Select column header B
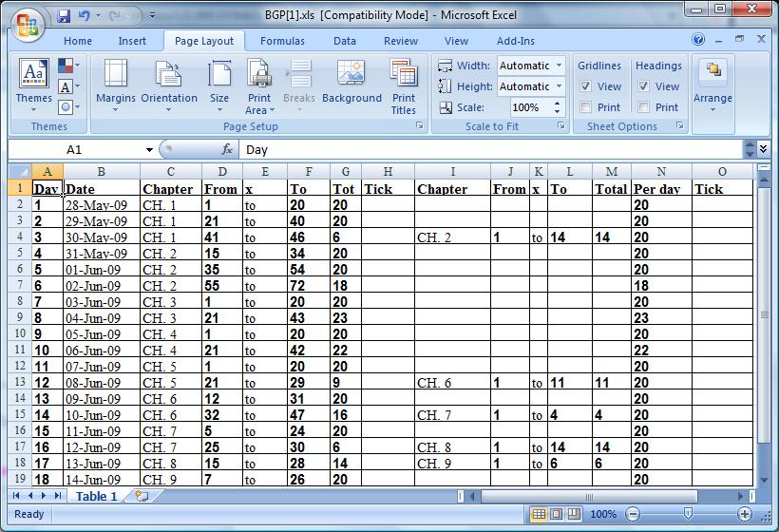 (102, 171)
